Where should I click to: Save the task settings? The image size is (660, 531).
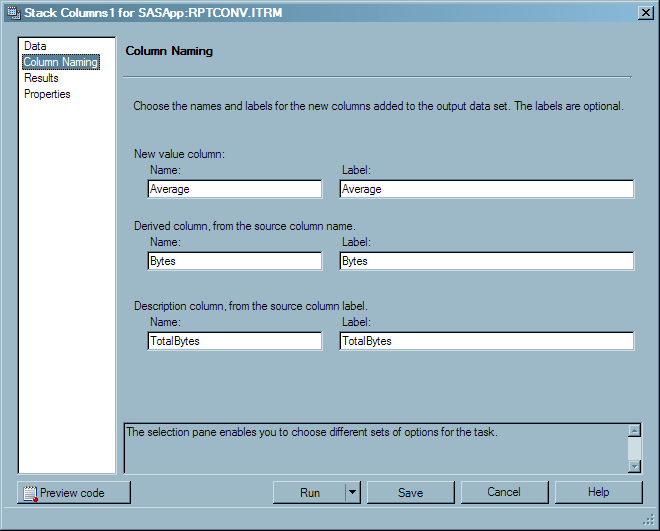click(x=410, y=492)
